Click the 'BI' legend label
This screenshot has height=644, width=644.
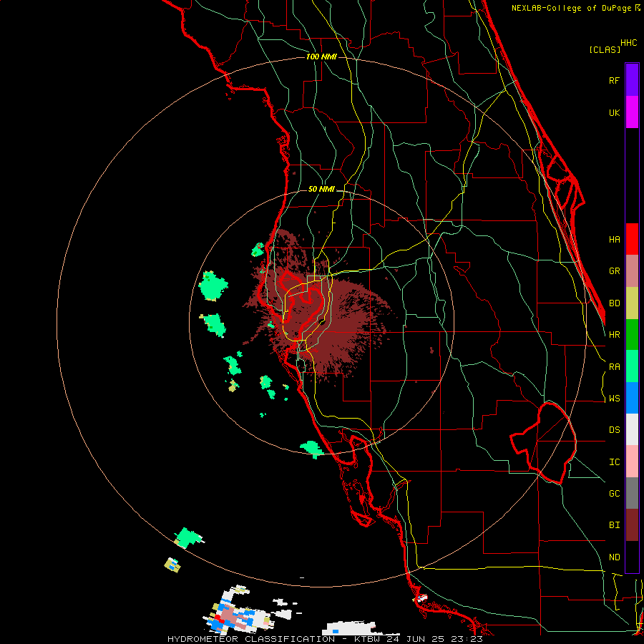pos(614,525)
